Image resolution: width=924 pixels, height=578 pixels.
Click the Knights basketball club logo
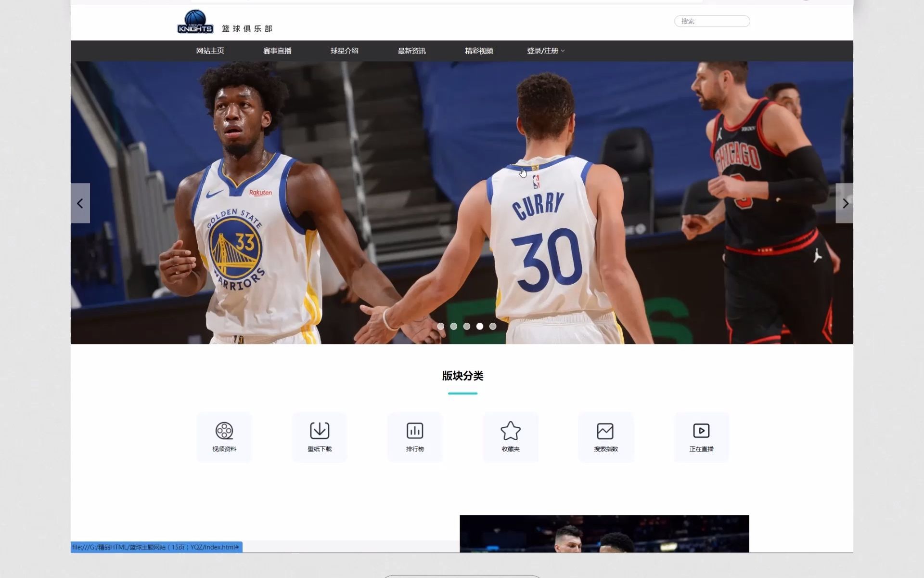(x=195, y=22)
